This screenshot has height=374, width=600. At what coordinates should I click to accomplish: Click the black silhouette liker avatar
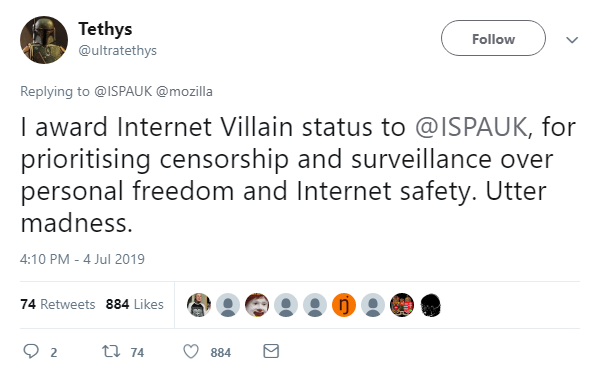tap(431, 305)
